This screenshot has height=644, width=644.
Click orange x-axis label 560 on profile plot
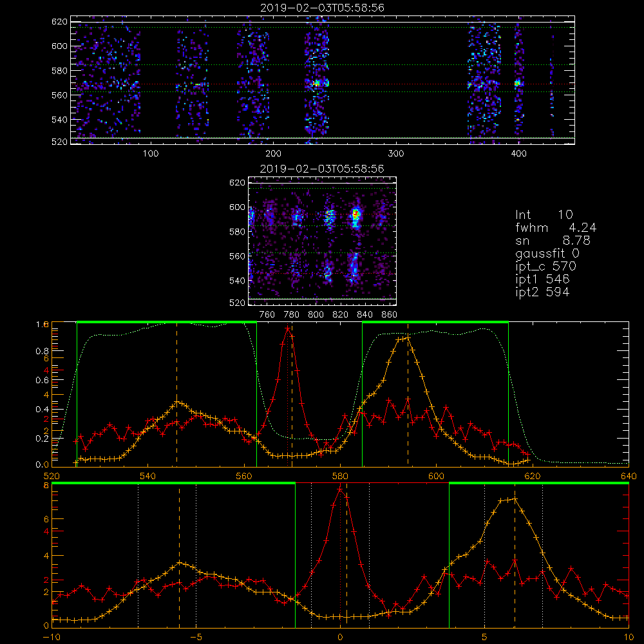coord(244,476)
